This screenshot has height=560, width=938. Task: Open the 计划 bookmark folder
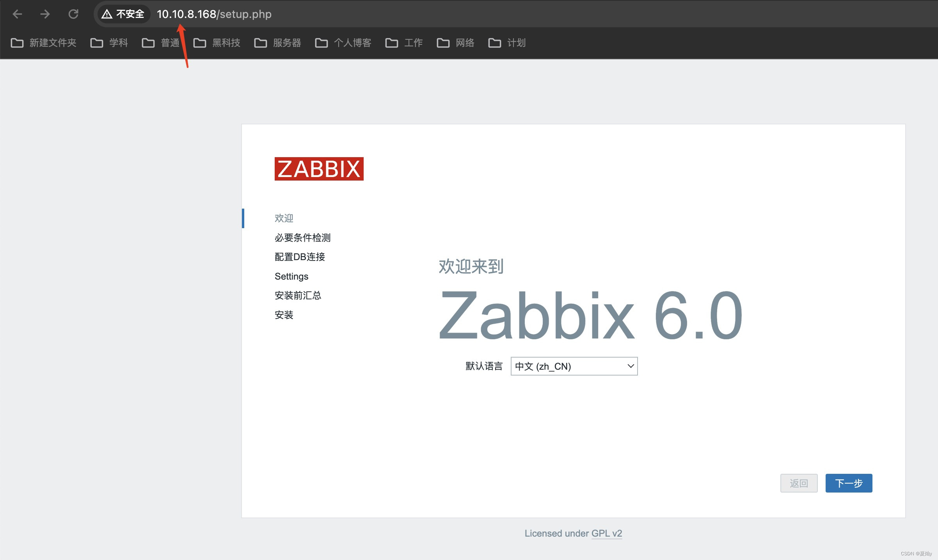click(507, 43)
